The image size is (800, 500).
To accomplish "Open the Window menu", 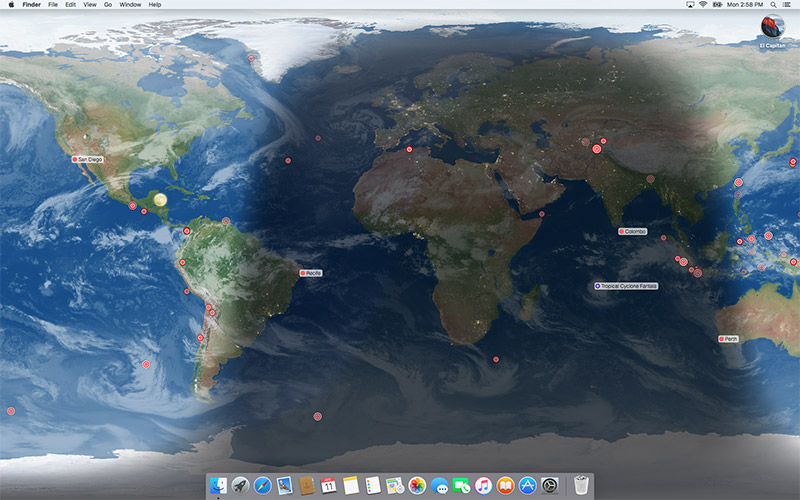I will [x=130, y=5].
